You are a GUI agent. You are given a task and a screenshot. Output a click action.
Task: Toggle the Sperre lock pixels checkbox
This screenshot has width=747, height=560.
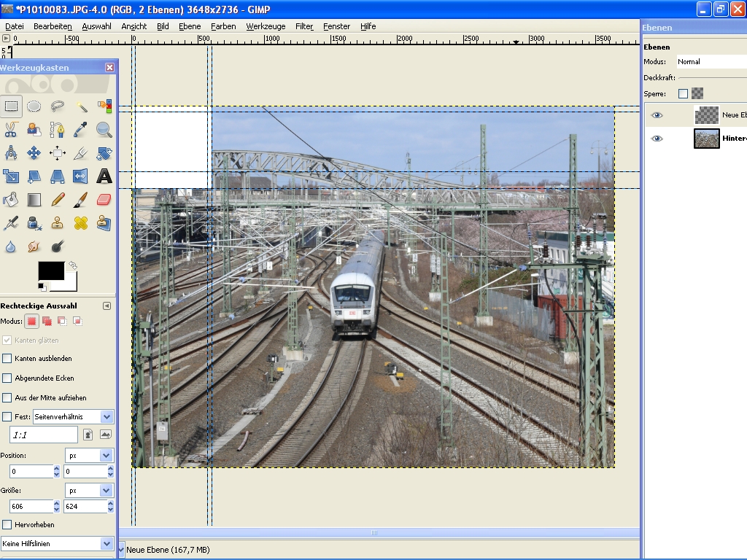pos(683,94)
